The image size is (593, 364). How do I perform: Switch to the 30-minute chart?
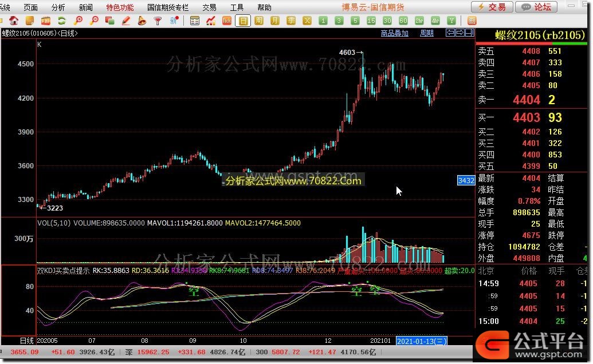click(387, 21)
